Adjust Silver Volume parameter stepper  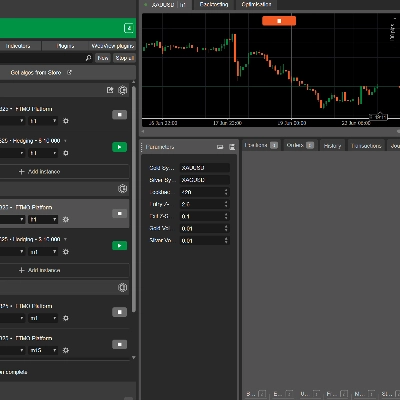(226, 240)
